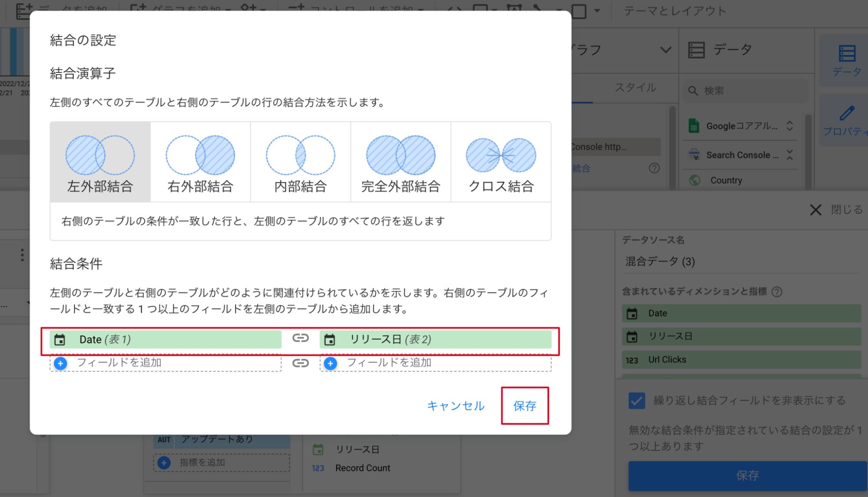
Task: Click the キャンセル link
Action: (x=455, y=406)
